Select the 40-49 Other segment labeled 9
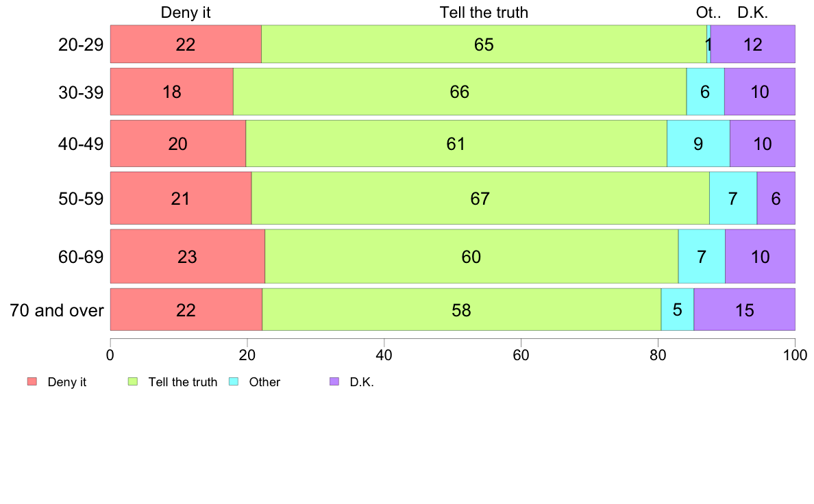 point(698,144)
